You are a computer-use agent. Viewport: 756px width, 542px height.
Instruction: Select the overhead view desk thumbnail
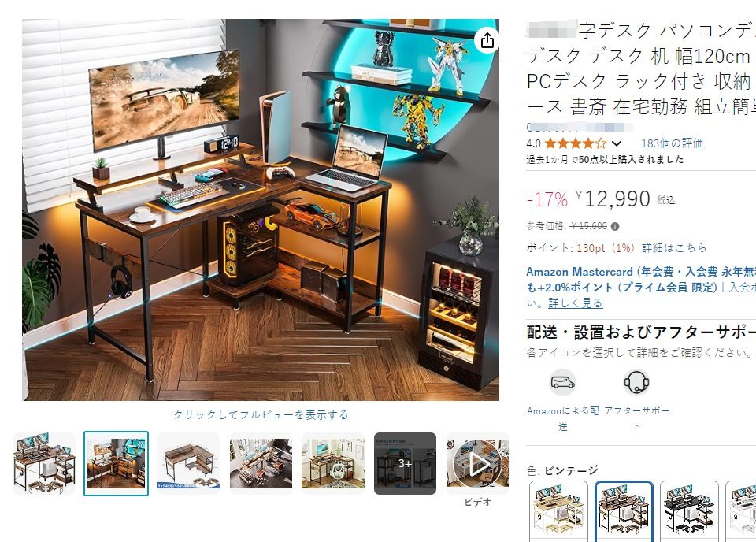click(261, 463)
